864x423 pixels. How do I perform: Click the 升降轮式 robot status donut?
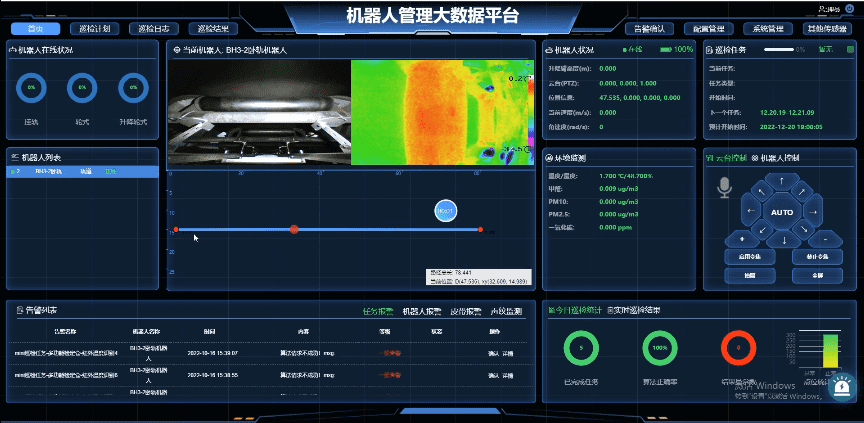133,88
